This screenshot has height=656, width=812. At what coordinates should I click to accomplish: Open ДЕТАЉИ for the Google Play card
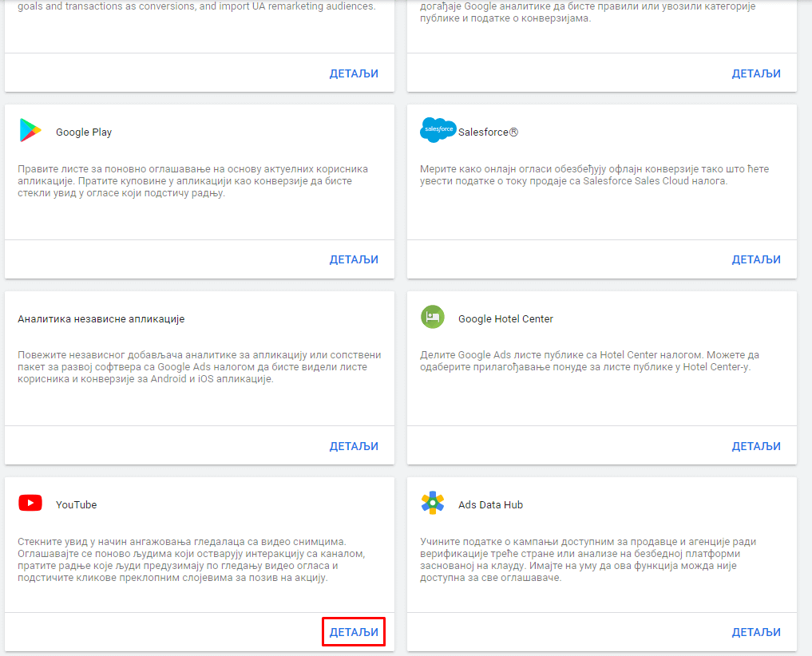[x=354, y=259]
